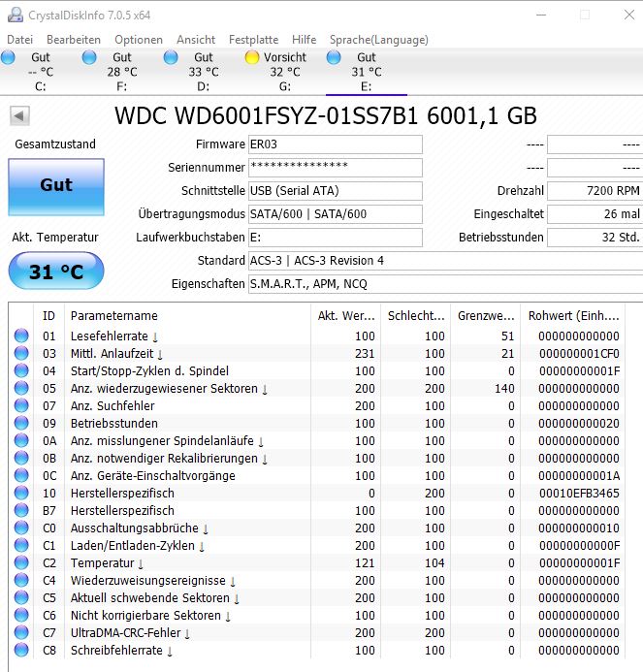Click the CrystalDiskInfo title bar app icon
This screenshot has height=672, width=643.
[16, 15]
